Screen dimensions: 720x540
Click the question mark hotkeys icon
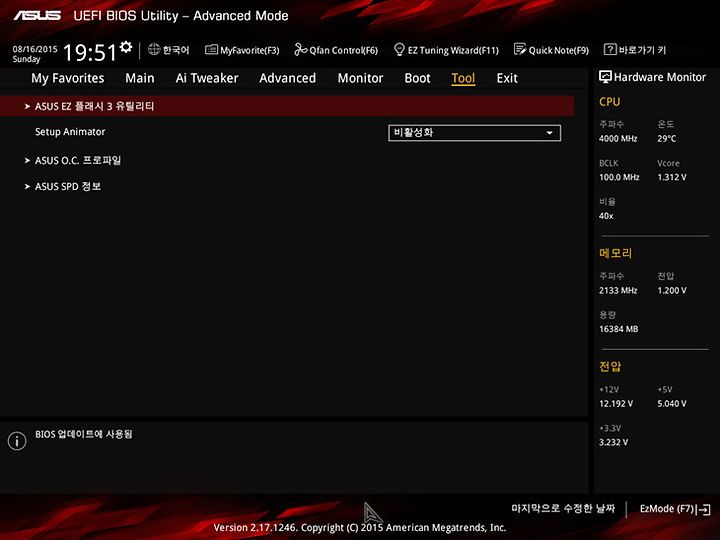[609, 49]
